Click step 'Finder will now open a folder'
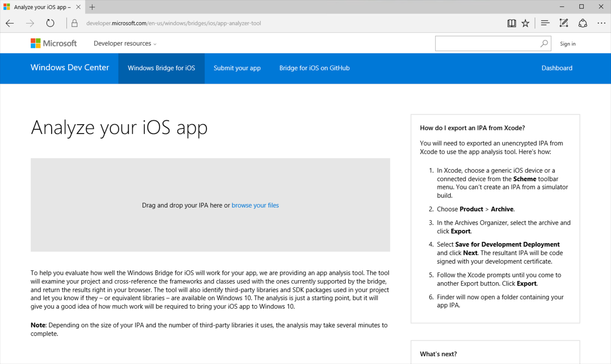The image size is (611, 364). coord(500,301)
